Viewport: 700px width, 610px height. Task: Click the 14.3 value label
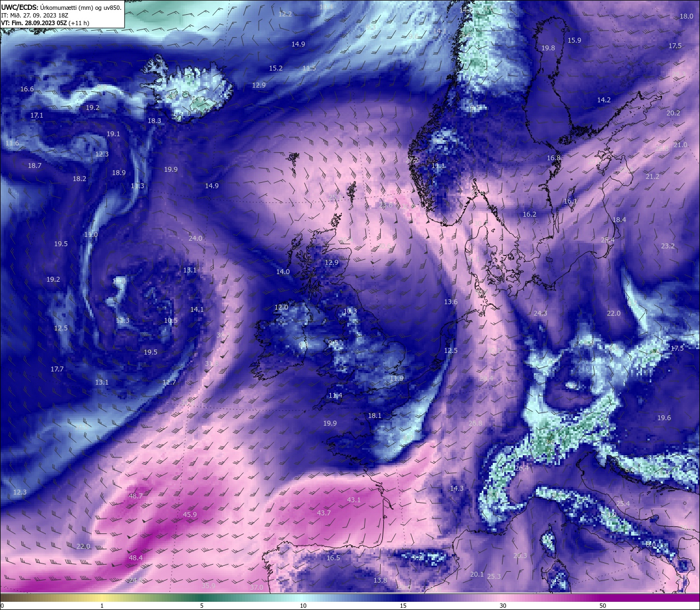457,489
